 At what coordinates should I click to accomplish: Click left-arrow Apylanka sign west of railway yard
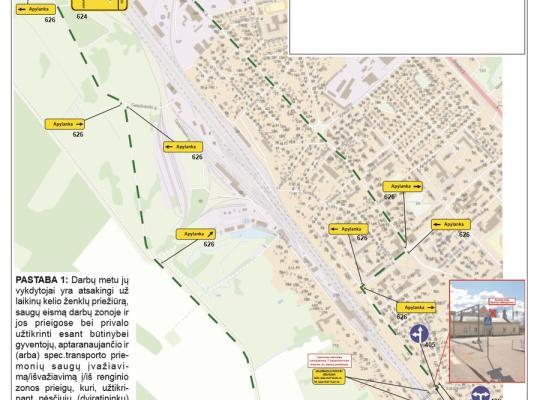(x=183, y=147)
